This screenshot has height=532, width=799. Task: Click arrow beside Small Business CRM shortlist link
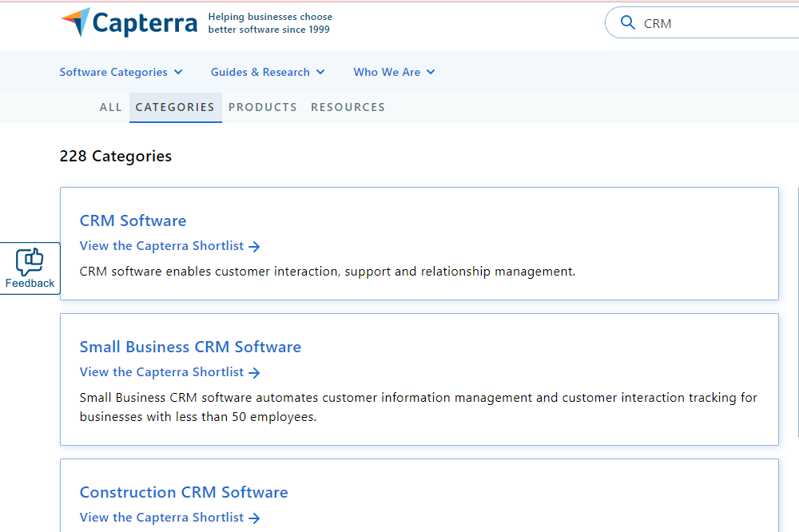click(254, 373)
